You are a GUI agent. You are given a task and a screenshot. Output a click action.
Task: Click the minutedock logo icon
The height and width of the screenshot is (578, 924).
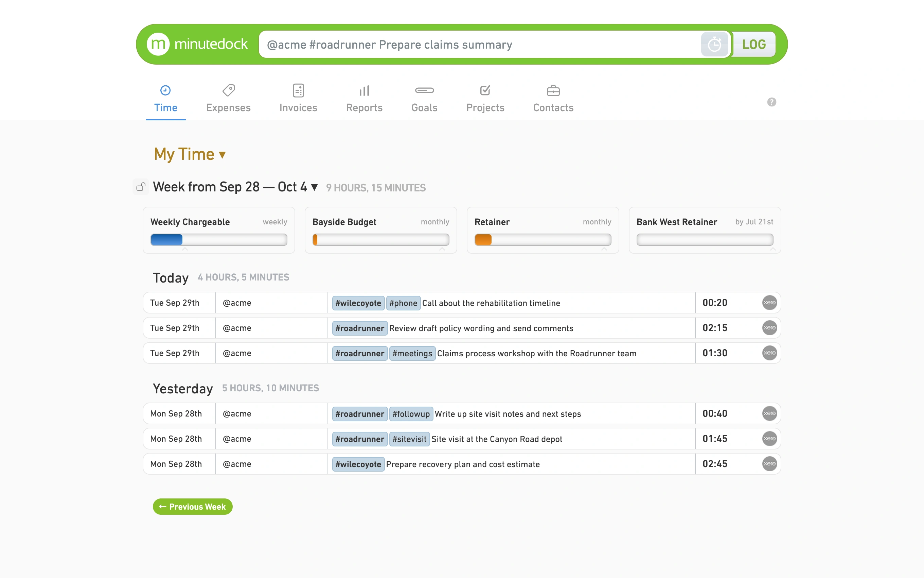pyautogui.click(x=158, y=44)
